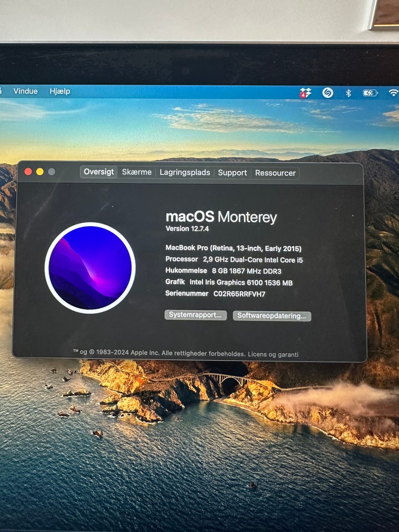Screen dimensions: 399x532
Task: Minimize the window with yellow button
Action: pos(40,172)
